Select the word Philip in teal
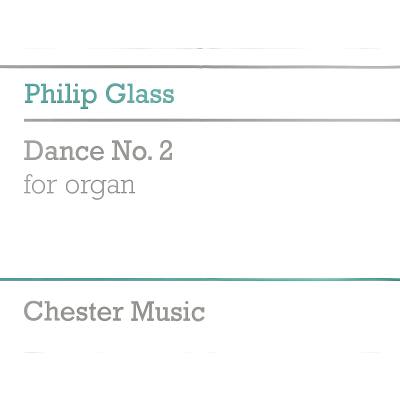The image size is (400, 400). pyautogui.click(x=60, y=95)
